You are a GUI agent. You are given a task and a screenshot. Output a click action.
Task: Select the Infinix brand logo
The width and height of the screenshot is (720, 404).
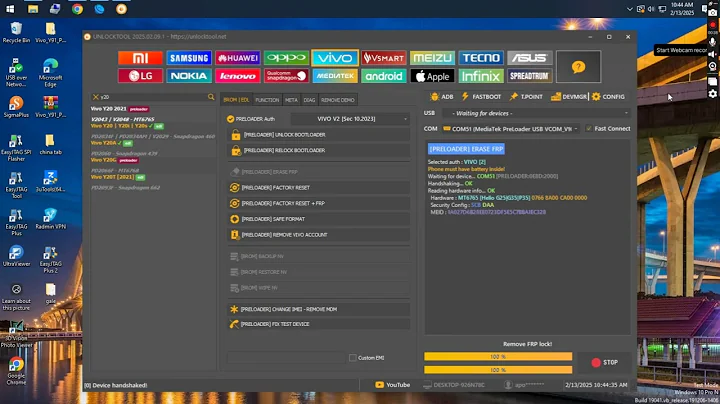click(481, 76)
